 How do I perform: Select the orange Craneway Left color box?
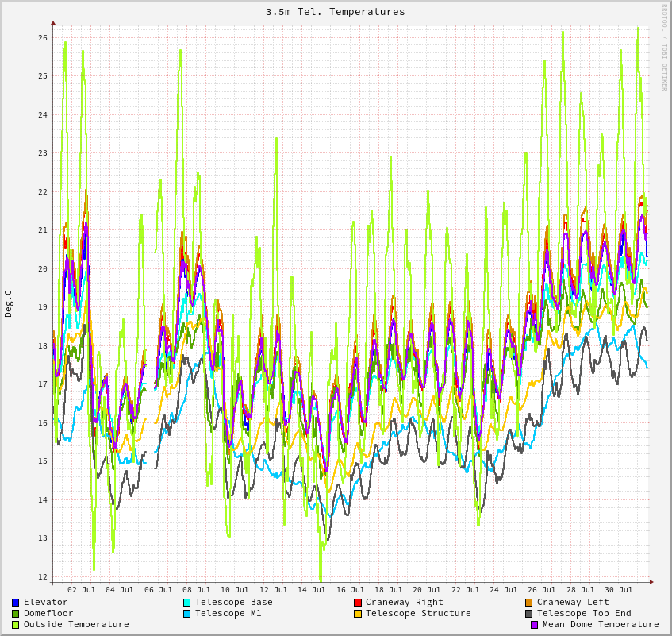pos(529,603)
